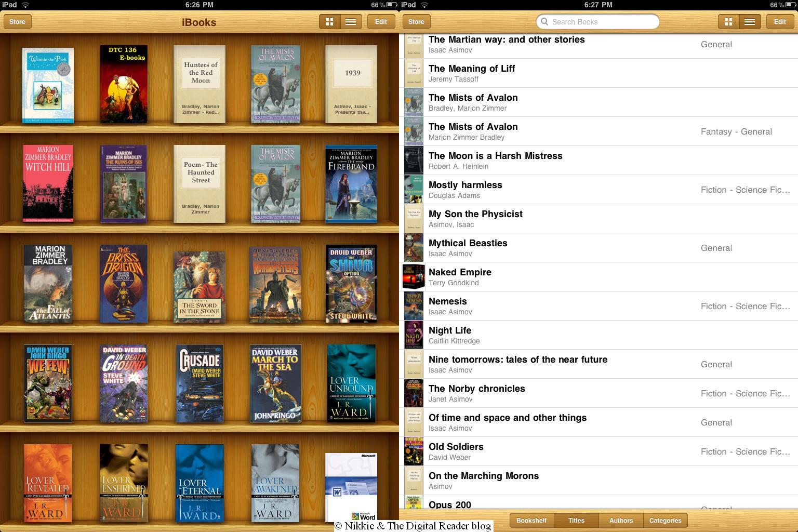798x532 pixels.
Task: Open the Lover Eternal book cover
Action: [x=199, y=483]
